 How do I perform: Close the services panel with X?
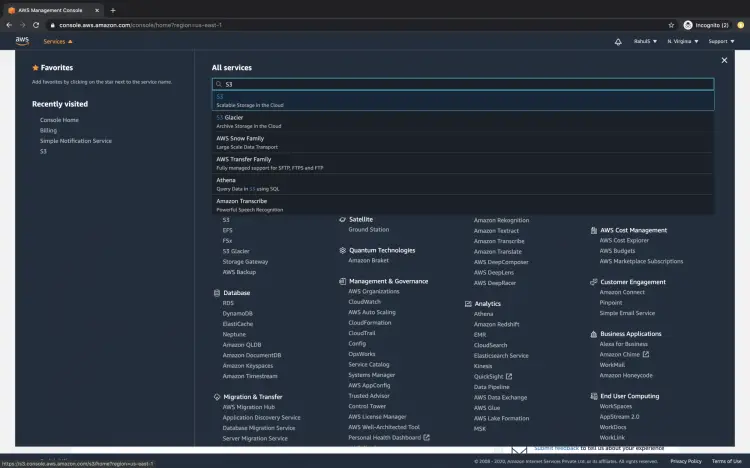pyautogui.click(x=724, y=60)
